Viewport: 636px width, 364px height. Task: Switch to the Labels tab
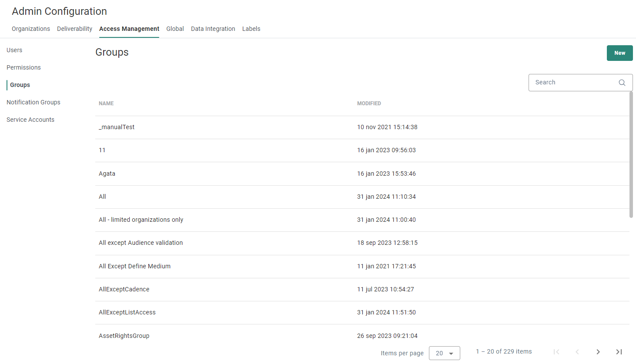(x=251, y=29)
